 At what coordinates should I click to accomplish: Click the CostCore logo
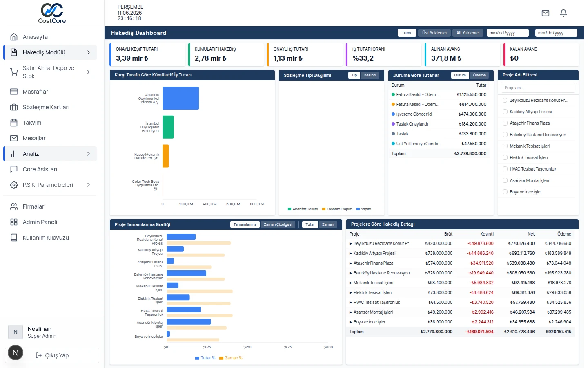point(52,13)
